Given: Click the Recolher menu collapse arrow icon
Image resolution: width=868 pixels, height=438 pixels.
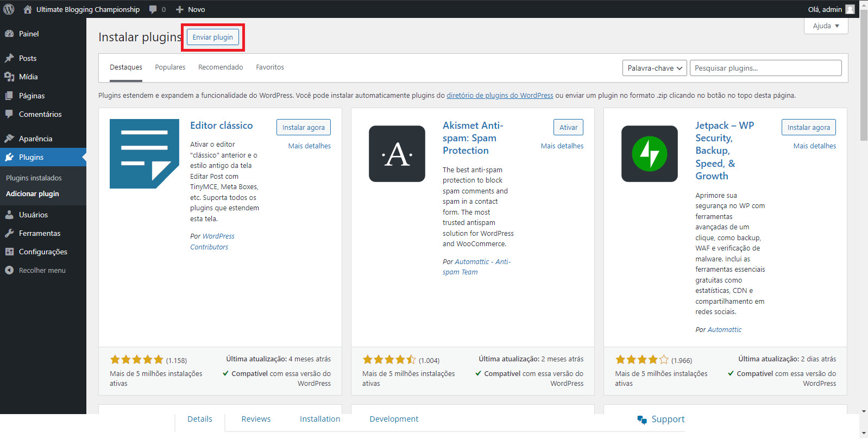Looking at the screenshot, I should click(9, 270).
